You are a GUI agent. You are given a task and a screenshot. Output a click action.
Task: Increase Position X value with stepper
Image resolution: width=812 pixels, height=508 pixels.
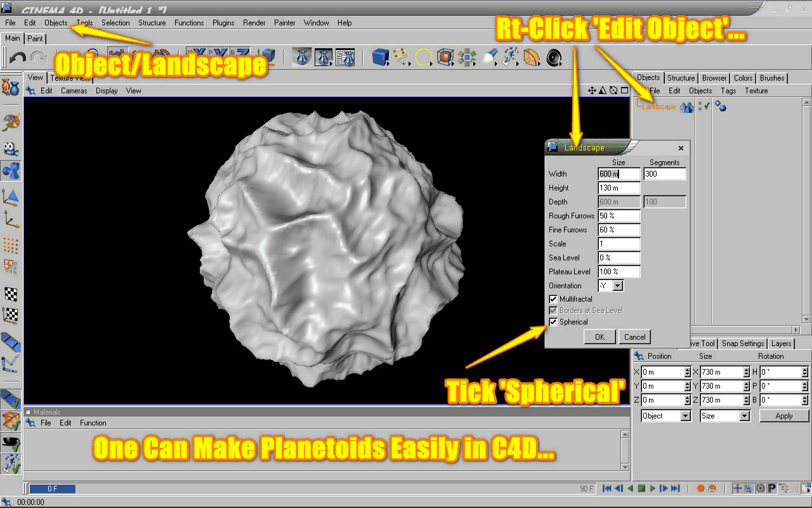point(687,370)
